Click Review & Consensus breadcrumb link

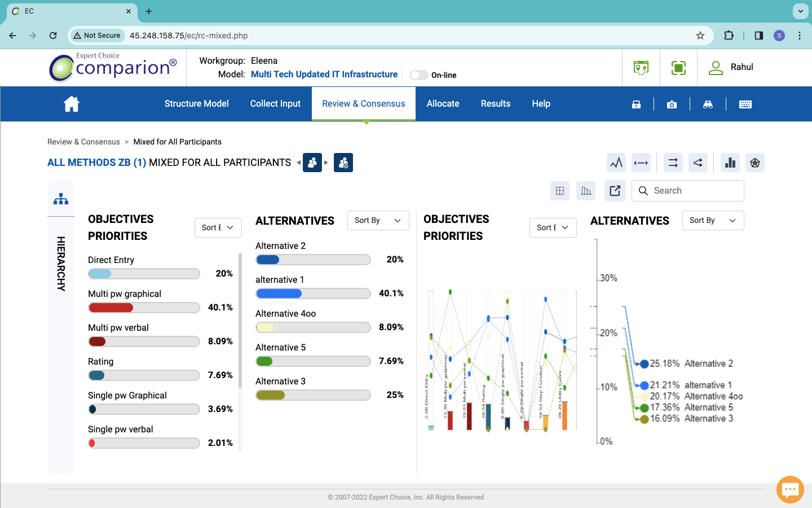click(x=83, y=142)
